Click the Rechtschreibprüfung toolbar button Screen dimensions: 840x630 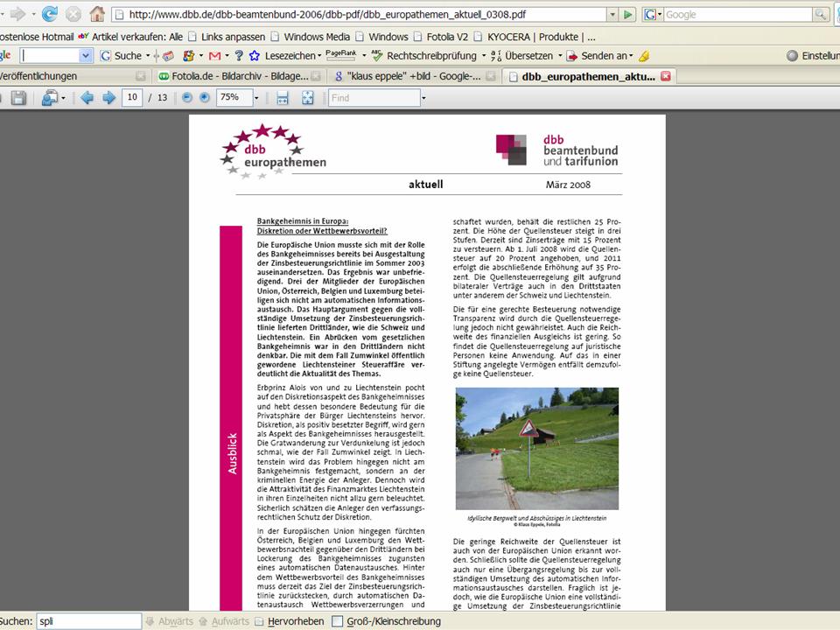pyautogui.click(x=424, y=56)
